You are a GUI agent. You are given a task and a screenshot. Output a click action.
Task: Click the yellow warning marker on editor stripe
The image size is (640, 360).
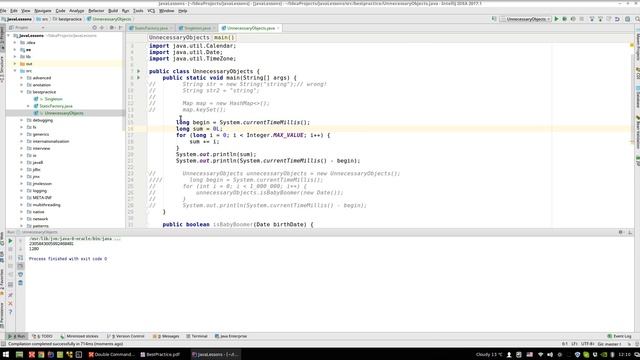(632, 45)
